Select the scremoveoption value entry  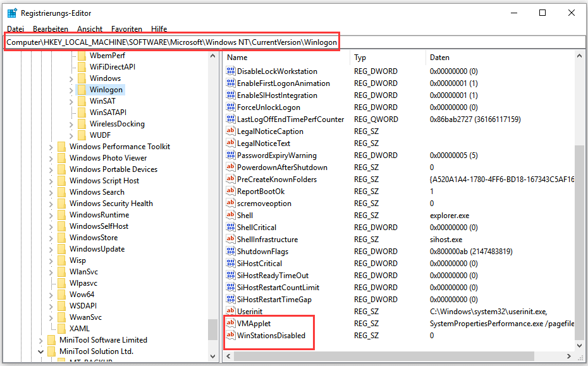(266, 203)
